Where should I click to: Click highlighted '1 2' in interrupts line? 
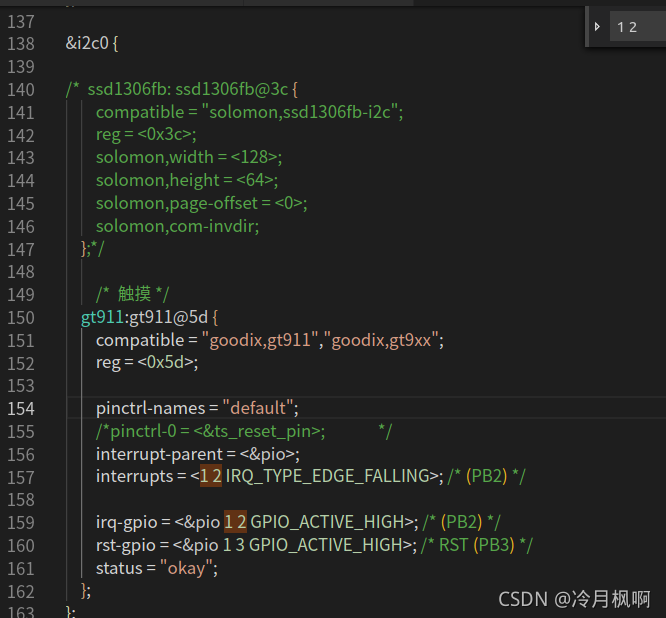coord(211,476)
